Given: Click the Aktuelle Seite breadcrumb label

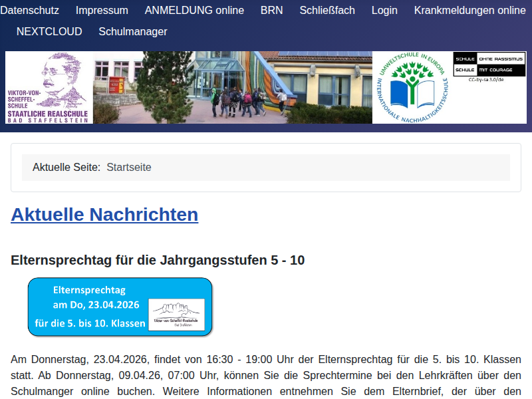Looking at the screenshot, I should tap(66, 168).
